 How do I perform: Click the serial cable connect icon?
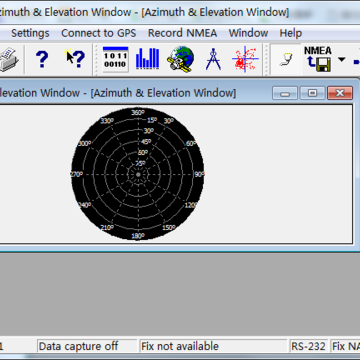point(286,60)
